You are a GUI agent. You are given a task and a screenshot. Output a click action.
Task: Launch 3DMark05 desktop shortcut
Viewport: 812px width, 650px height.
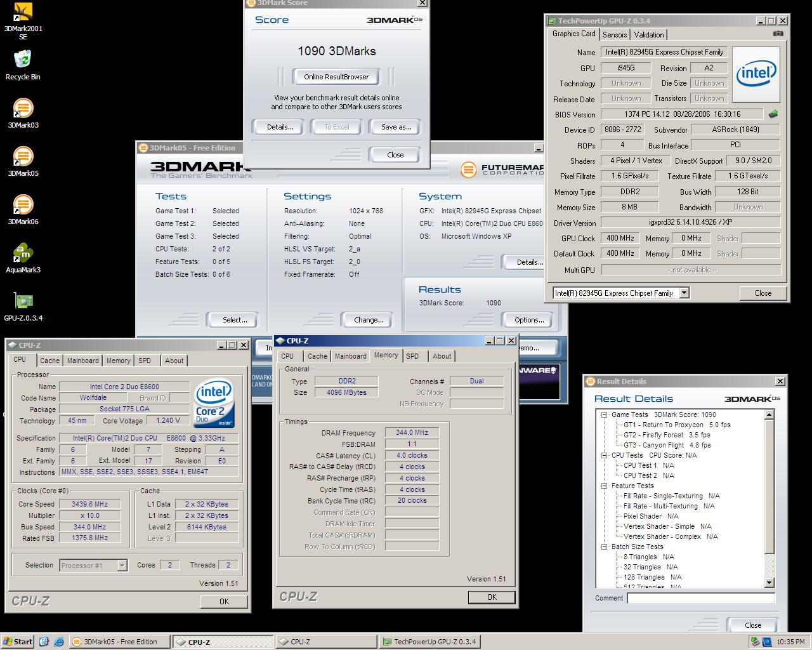click(23, 162)
